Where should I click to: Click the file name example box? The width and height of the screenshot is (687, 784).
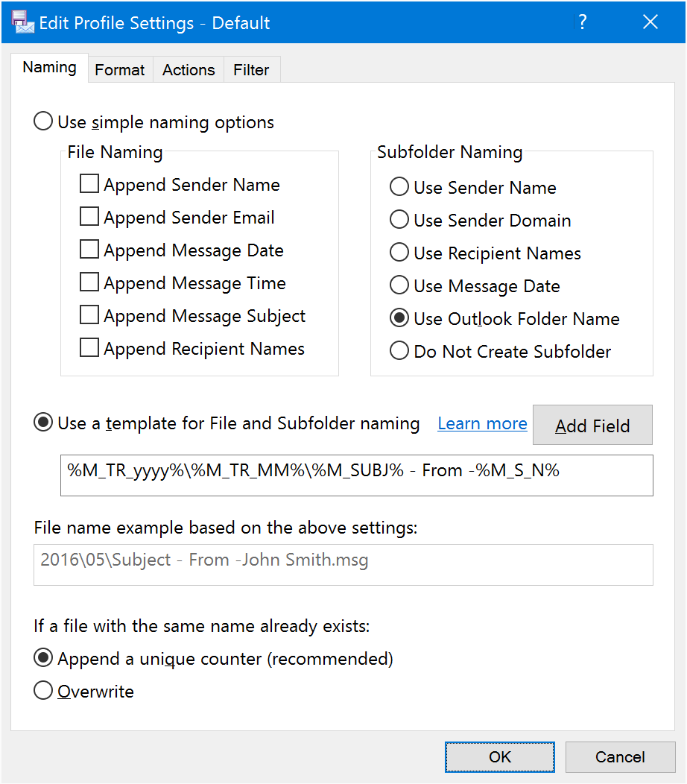[343, 564]
